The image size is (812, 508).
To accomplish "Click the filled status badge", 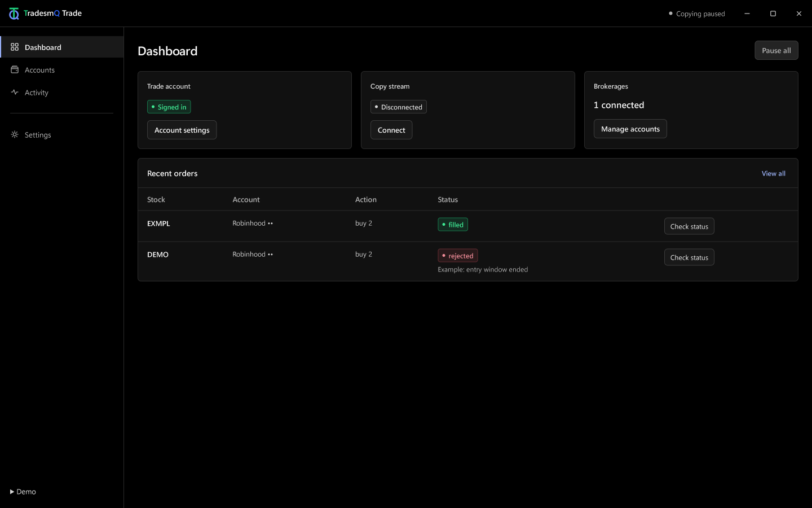I will [x=453, y=225].
